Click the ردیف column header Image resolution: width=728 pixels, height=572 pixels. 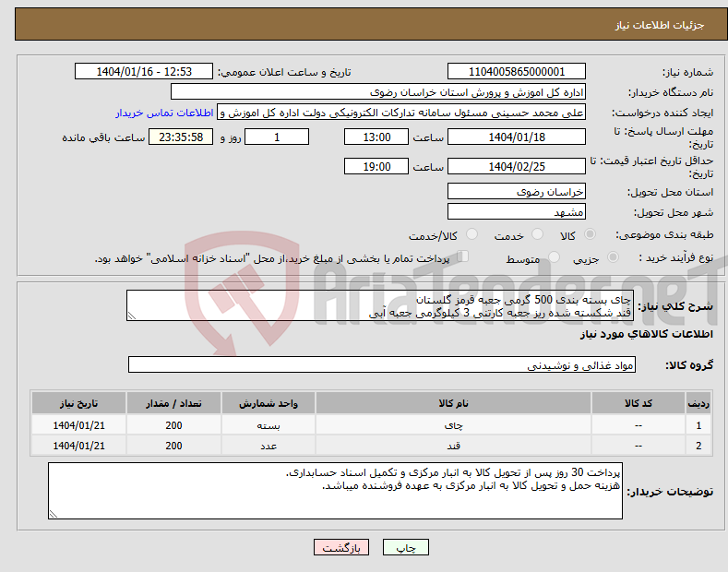click(698, 403)
